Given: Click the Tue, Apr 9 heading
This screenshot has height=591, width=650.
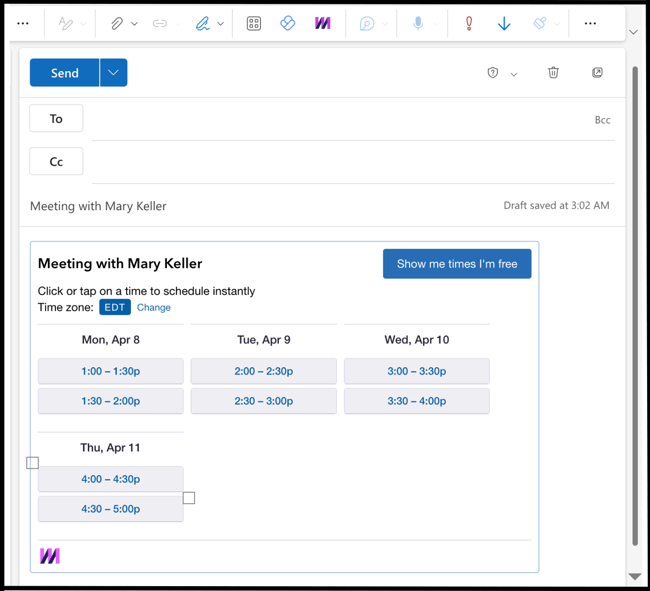Looking at the screenshot, I should point(264,340).
